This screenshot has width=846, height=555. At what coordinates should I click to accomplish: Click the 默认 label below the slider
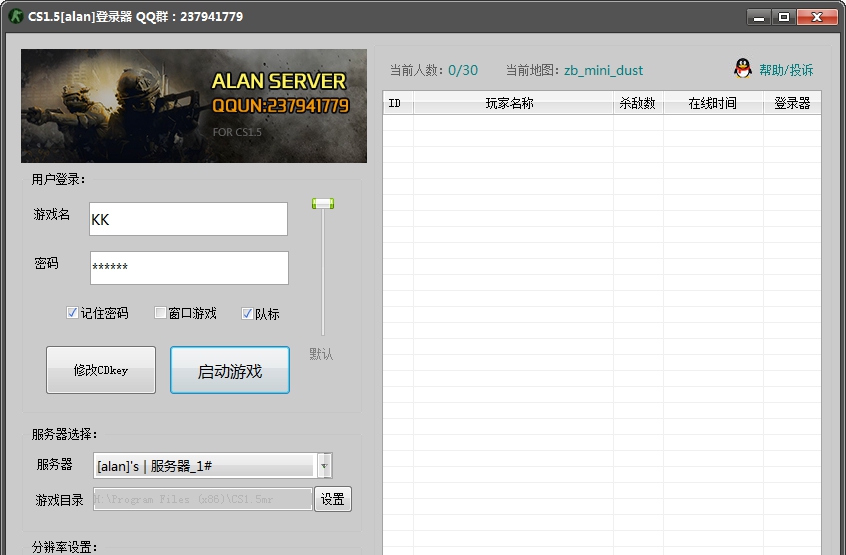(x=321, y=354)
